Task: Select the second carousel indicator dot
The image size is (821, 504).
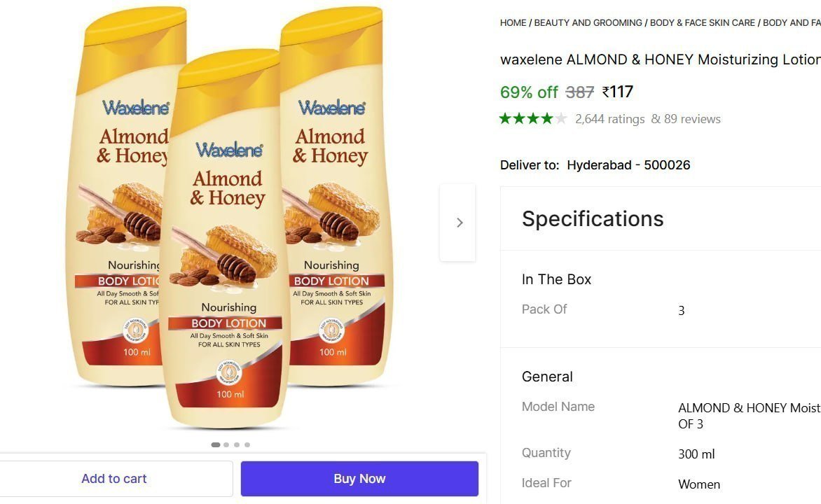Action: (226, 444)
